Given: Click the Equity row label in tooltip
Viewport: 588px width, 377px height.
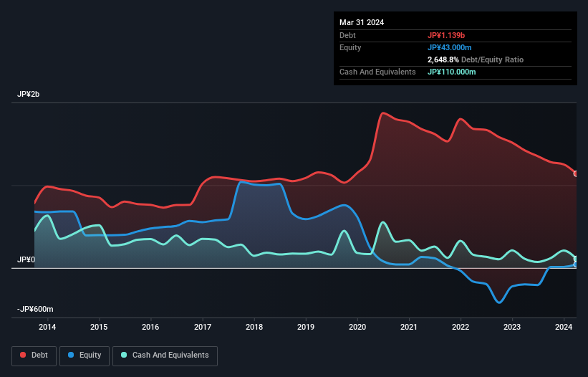Looking at the screenshot, I should click(x=350, y=47).
